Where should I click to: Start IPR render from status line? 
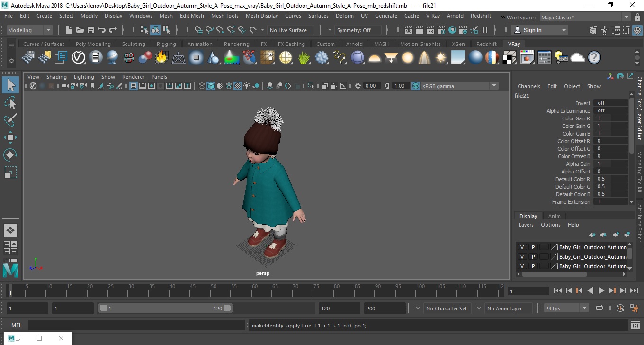[x=430, y=30]
